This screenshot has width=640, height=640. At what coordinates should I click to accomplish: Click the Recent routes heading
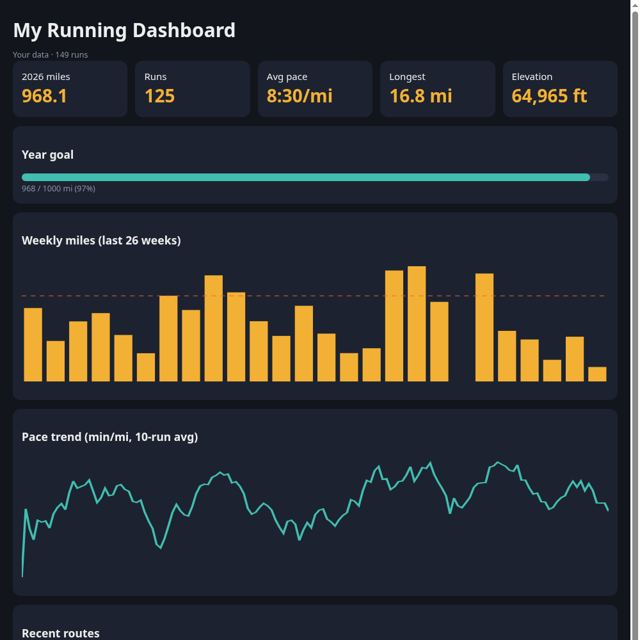click(60, 633)
